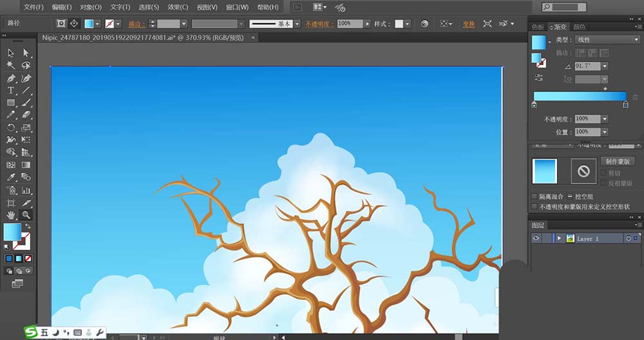Choose the Rectangle tool
Viewport: 644px width, 340px height.
coord(11,102)
